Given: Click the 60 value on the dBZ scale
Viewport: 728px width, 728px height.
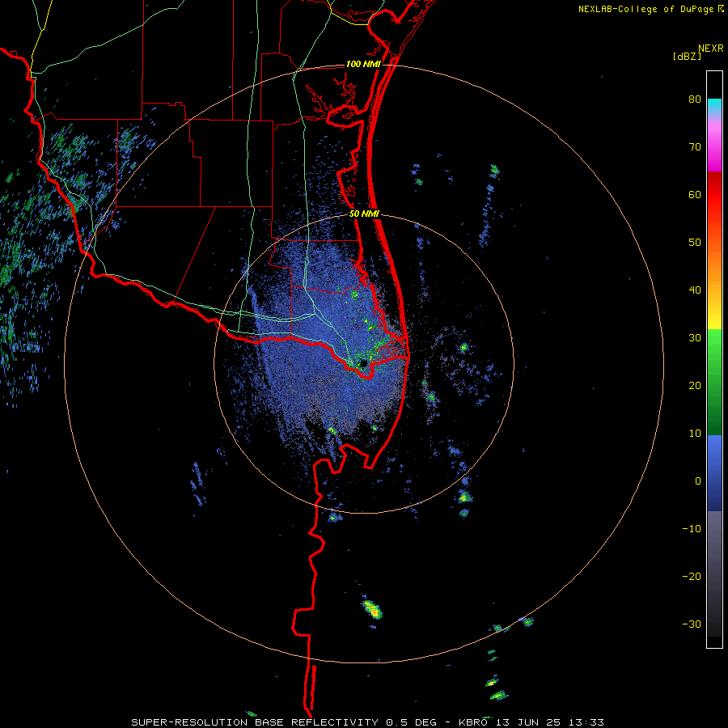Looking at the screenshot, I should pyautogui.click(x=695, y=194).
